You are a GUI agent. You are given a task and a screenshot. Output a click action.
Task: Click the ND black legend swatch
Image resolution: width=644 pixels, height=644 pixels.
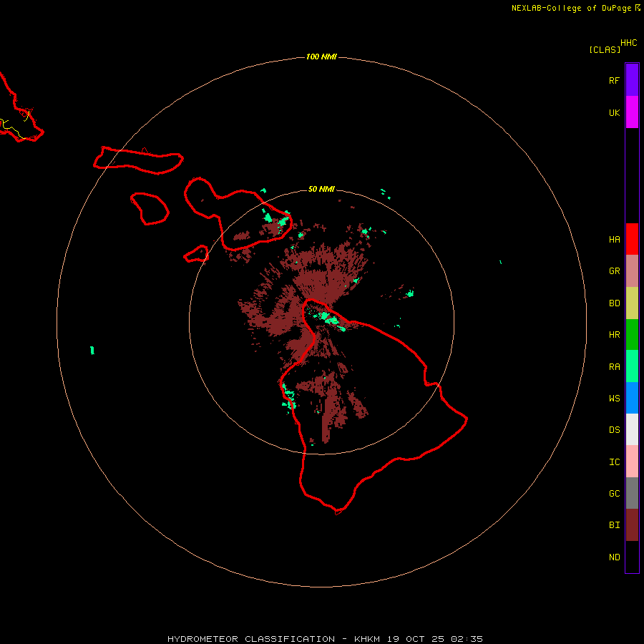632,557
